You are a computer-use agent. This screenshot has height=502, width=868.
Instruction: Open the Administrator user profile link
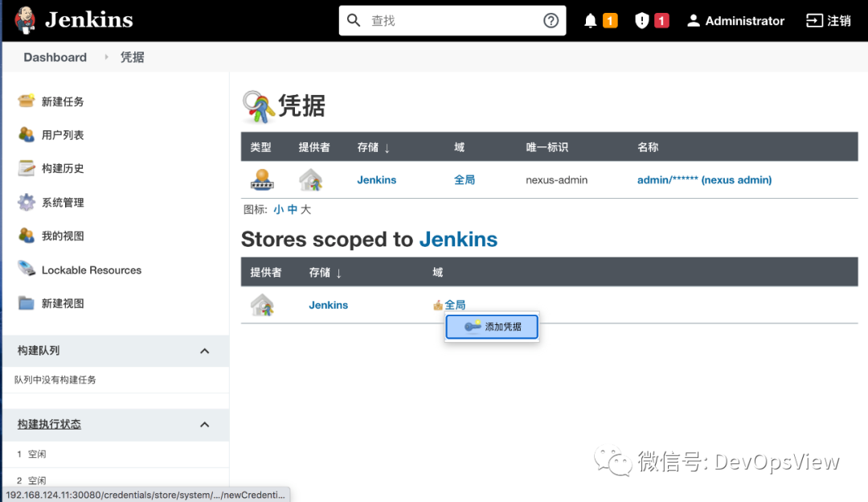[x=735, y=21]
